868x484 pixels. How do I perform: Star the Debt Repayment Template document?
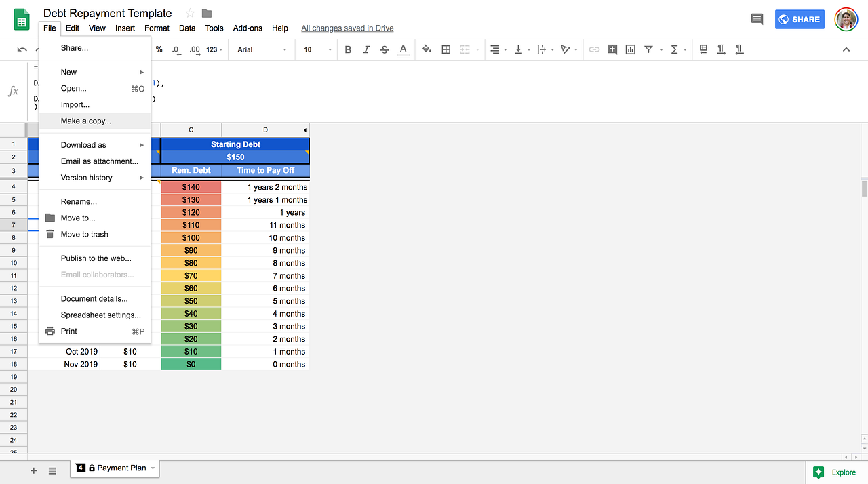pos(190,14)
